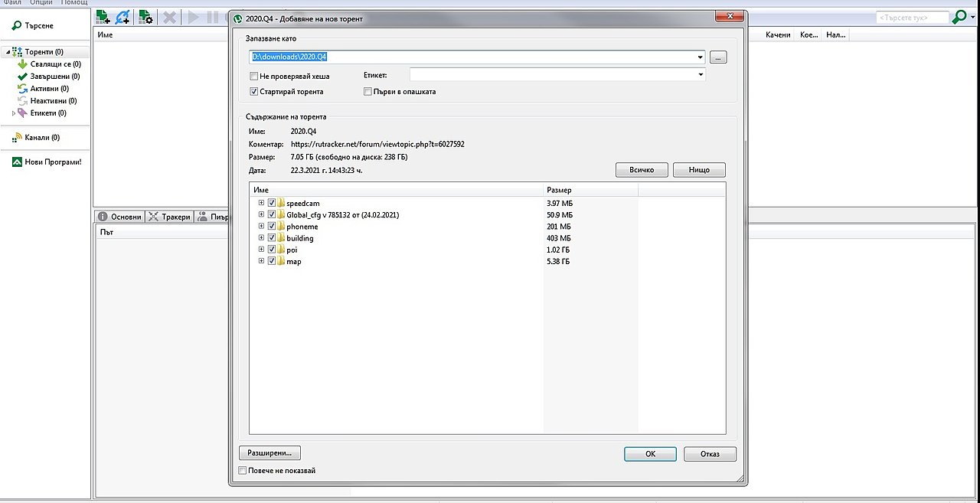Expand the map folder tree node

[x=261, y=261]
